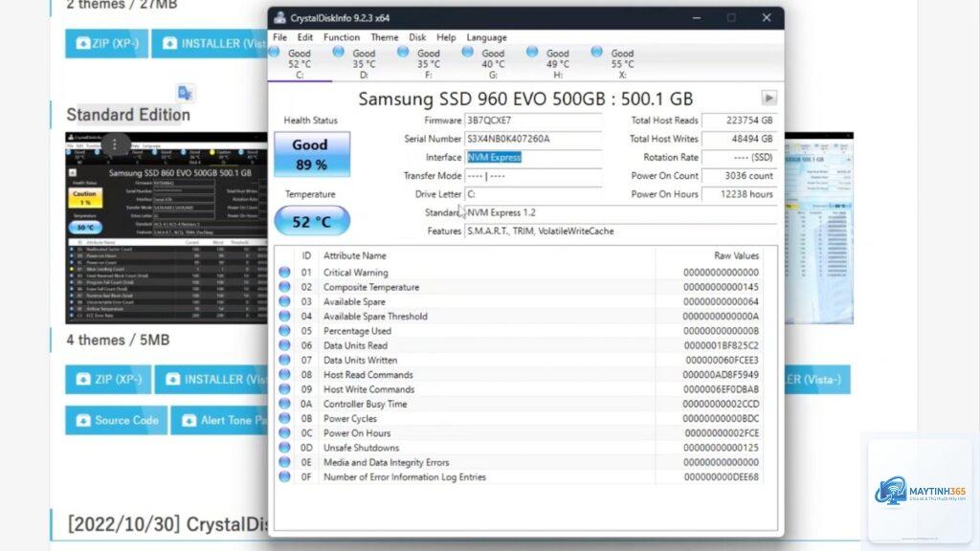Viewport: 980px width, 551px height.
Task: Click three-dot overlay on Standard Edition screenshot
Action: [x=115, y=144]
